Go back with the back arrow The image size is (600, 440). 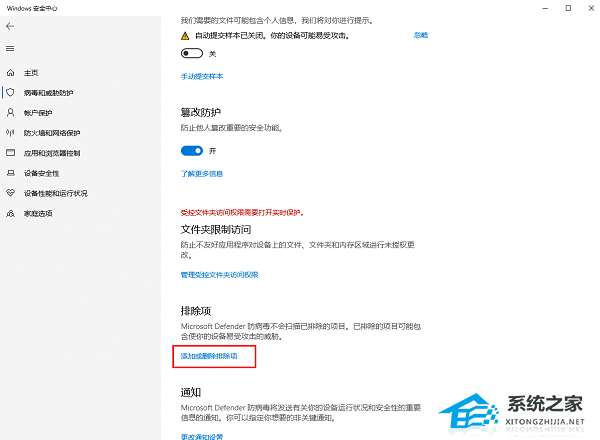(x=10, y=26)
